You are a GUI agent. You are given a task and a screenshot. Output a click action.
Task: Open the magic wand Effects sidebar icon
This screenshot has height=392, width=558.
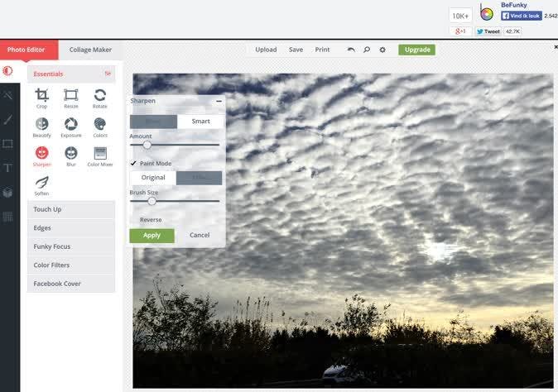(x=7, y=95)
